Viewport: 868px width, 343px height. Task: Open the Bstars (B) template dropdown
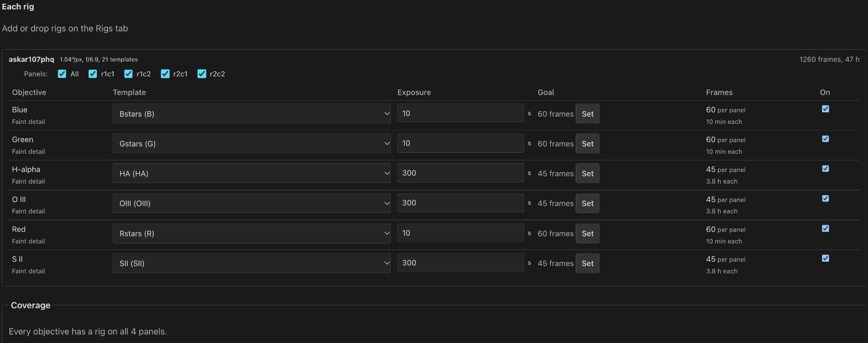click(x=252, y=114)
